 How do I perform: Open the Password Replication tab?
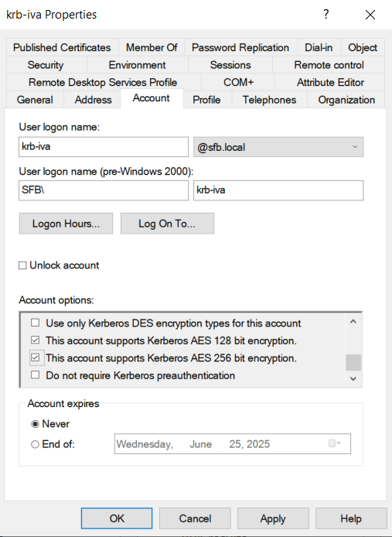coord(240,47)
